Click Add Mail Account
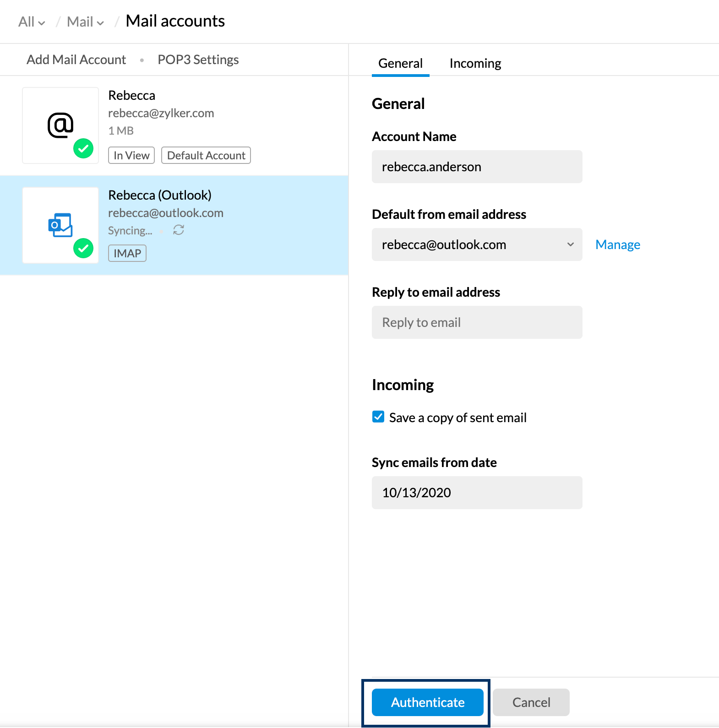Screen dimensions: 719x728 click(76, 60)
